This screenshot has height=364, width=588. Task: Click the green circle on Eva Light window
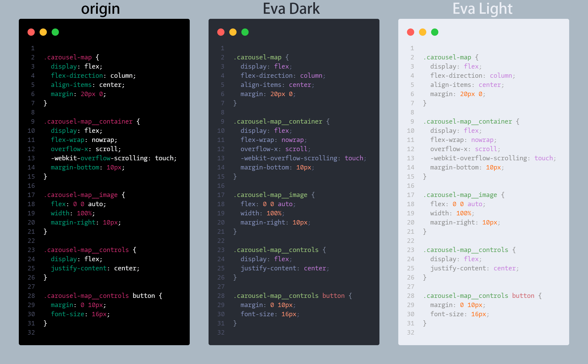pyautogui.click(x=434, y=32)
